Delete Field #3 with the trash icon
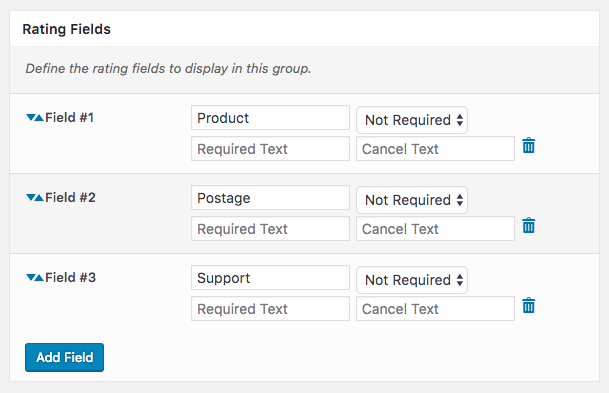Viewport: 609px width, 393px height. (x=529, y=306)
